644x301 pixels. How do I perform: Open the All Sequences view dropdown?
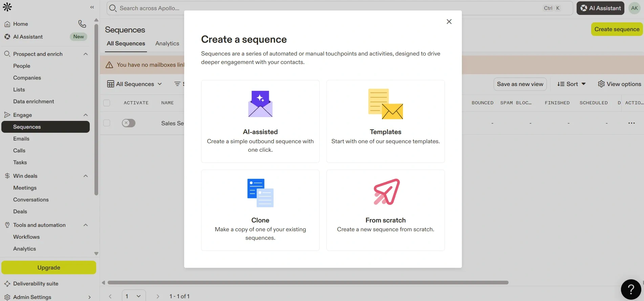click(135, 84)
